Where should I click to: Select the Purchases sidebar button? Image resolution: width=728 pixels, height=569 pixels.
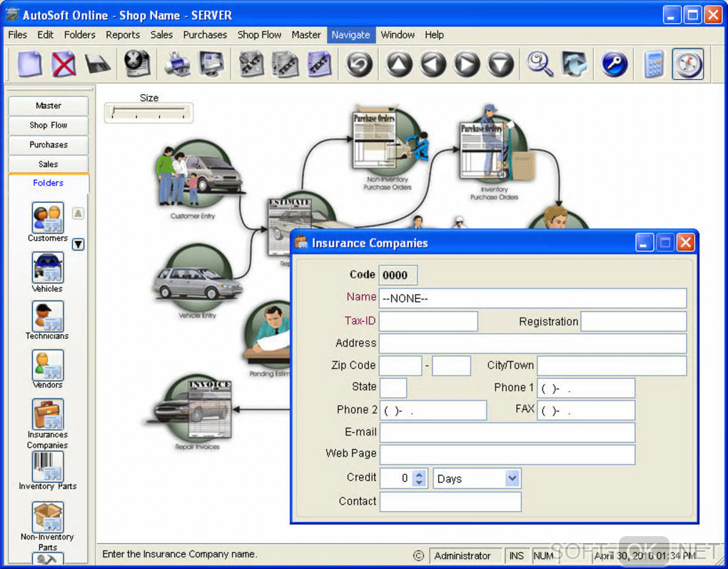49,145
